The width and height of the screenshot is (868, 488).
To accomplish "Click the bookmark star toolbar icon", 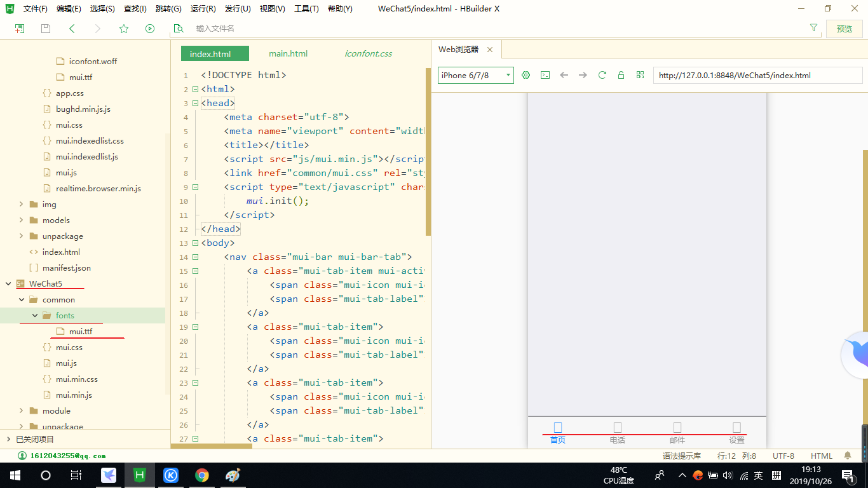I will click(124, 29).
